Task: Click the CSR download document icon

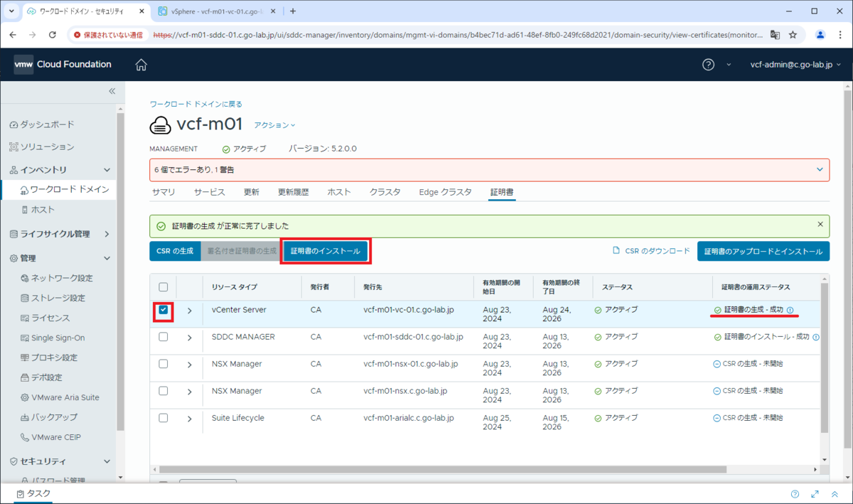Action: pos(617,251)
